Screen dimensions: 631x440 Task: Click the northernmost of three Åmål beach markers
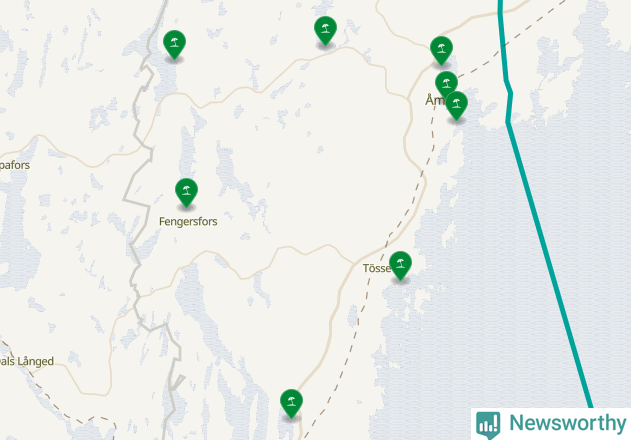pyautogui.click(x=441, y=50)
